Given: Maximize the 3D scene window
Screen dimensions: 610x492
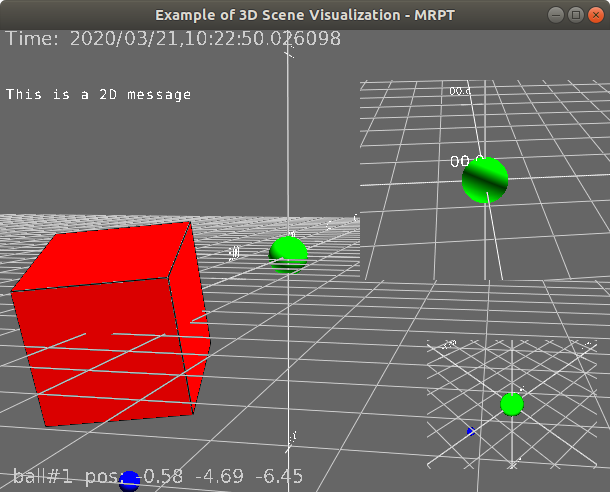Looking at the screenshot, I should (x=576, y=14).
